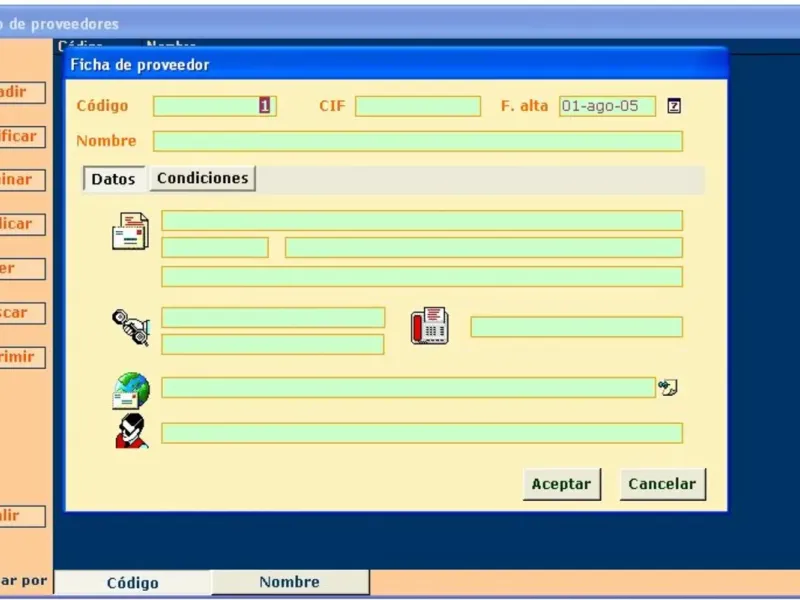The height and width of the screenshot is (600, 800).
Task: Click the Buscar button in the sidebar
Action: point(22,313)
